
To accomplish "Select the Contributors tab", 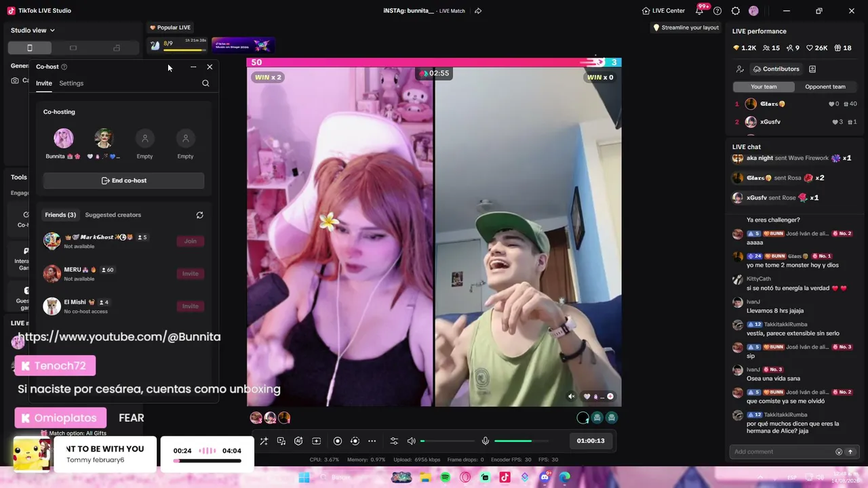I will (776, 69).
